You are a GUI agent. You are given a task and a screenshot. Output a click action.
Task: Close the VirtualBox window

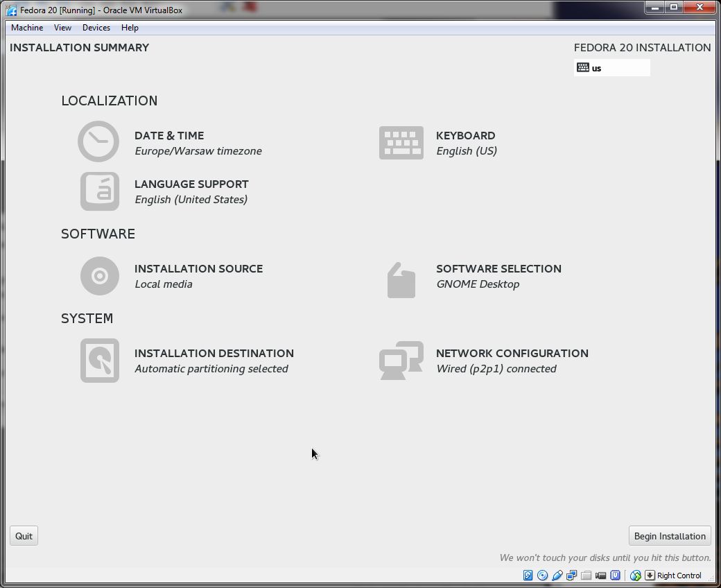700,8
